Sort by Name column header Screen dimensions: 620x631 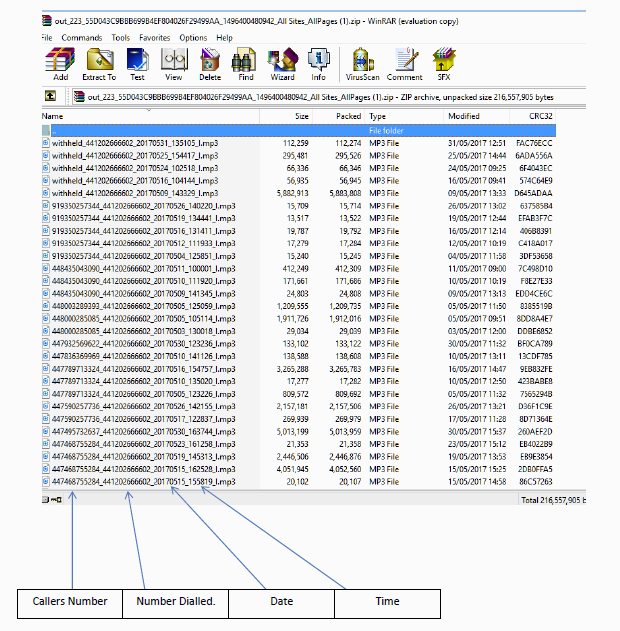[150, 116]
